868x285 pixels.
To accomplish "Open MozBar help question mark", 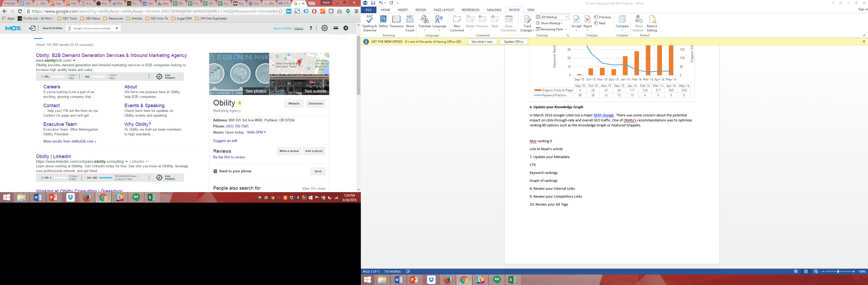I will coord(311,28).
